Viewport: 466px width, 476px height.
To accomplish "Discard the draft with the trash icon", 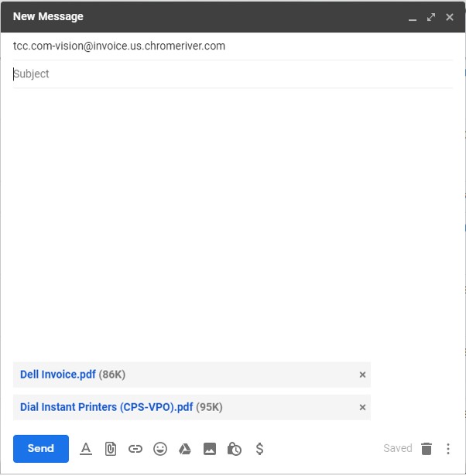I will point(427,448).
